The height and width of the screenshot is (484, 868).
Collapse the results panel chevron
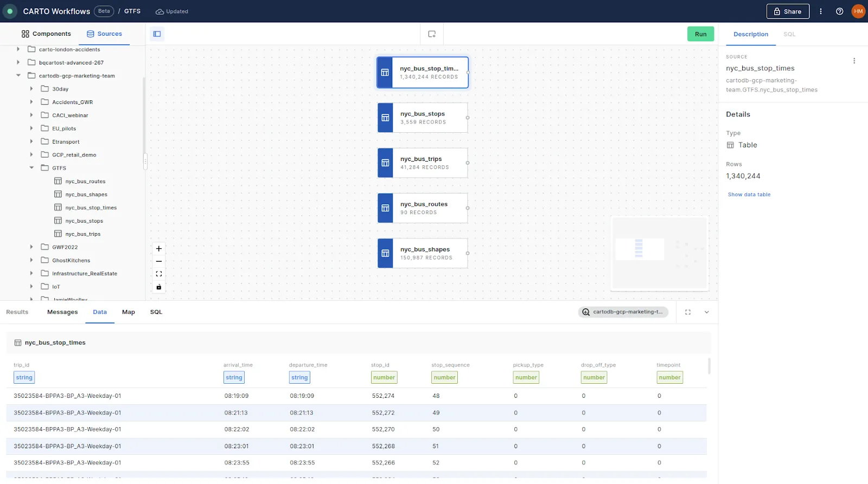(x=706, y=312)
